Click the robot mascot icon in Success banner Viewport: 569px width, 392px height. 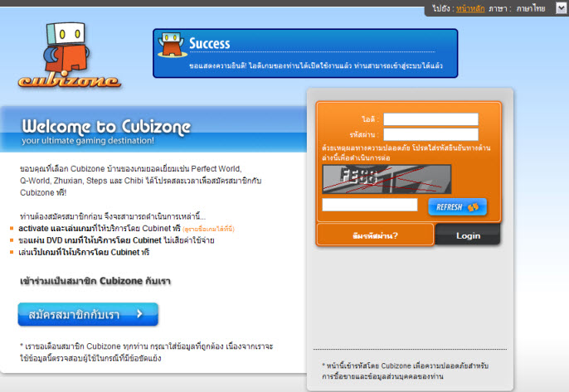tap(173, 46)
